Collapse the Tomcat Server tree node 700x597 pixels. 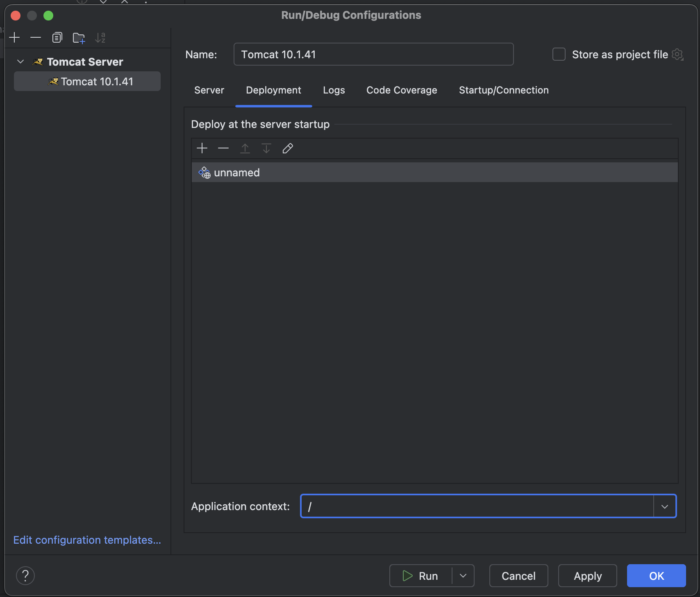coord(20,62)
